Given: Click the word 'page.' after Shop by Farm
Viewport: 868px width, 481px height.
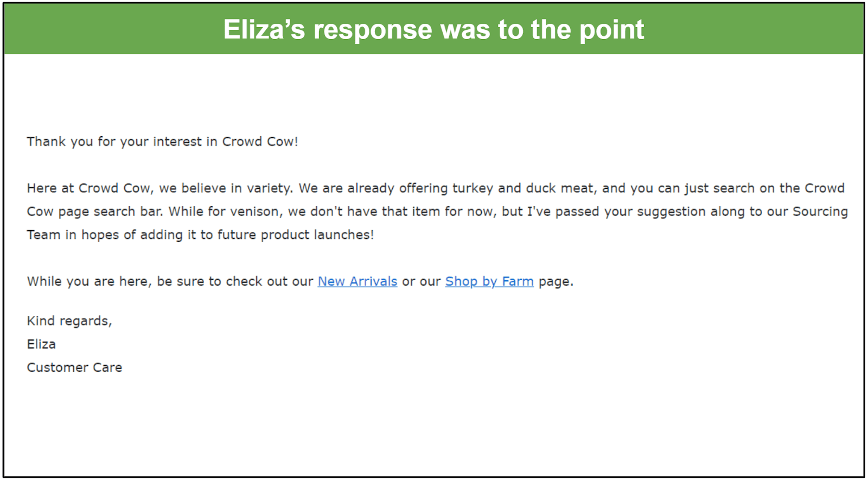Looking at the screenshot, I should tap(556, 282).
